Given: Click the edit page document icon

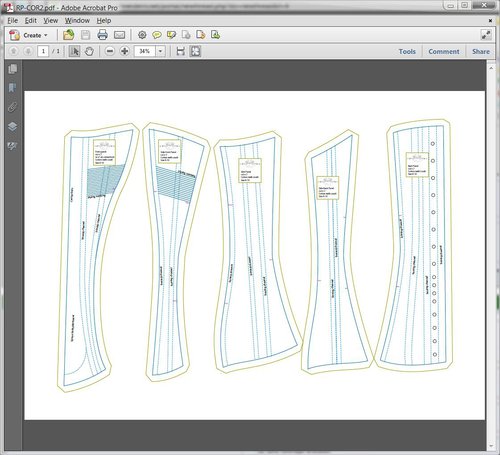Looking at the screenshot, I should click(186, 35).
